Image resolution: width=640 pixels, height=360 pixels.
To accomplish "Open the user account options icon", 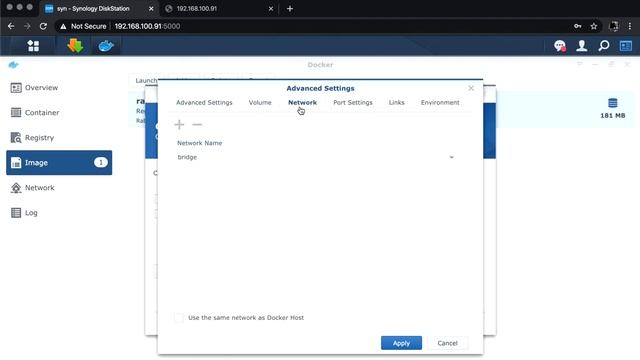I will tap(582, 46).
